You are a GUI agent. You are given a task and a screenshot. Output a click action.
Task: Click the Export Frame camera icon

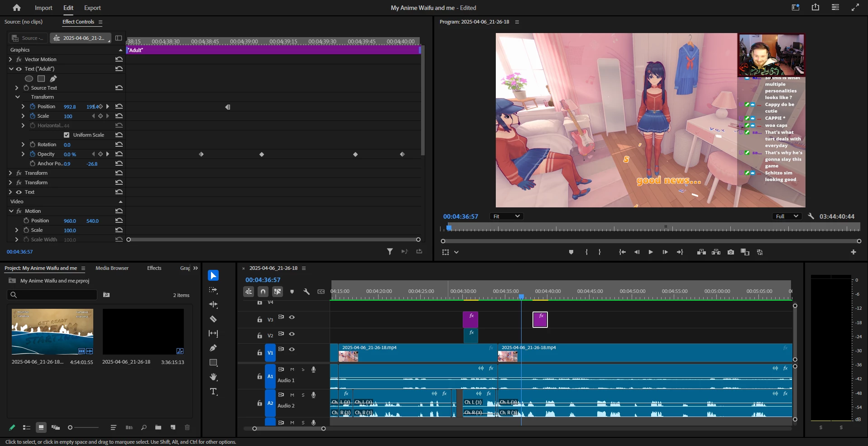[731, 252]
